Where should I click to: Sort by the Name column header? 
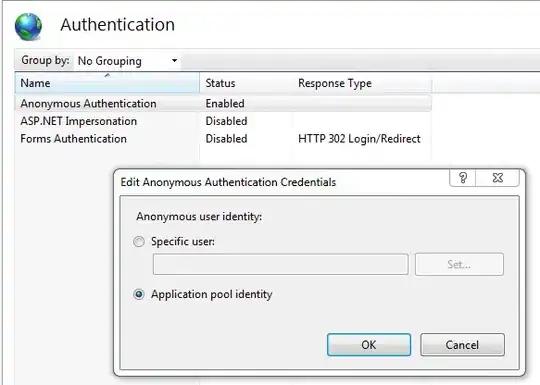(107, 83)
